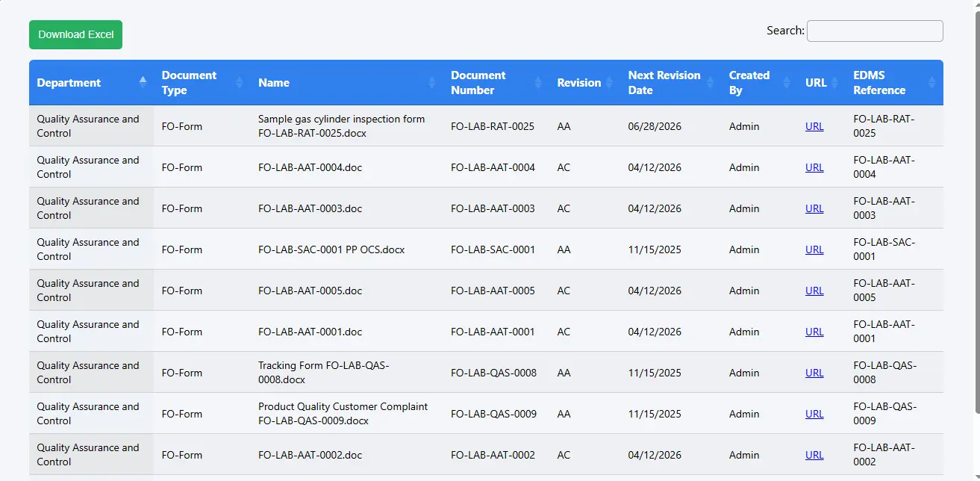Sort by Document Number sort arrows
Screen dimensions: 980x481
pos(538,82)
